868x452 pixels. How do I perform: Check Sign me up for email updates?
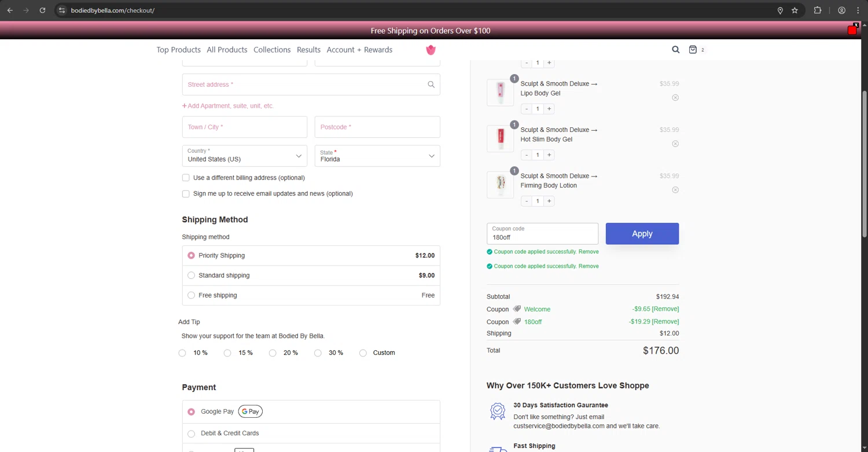point(186,194)
